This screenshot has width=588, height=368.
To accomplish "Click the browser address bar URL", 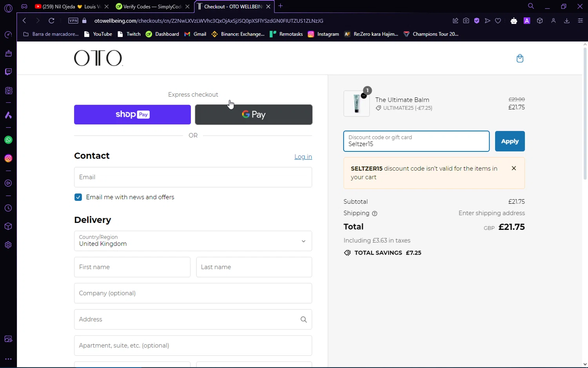I will pyautogui.click(x=209, y=21).
